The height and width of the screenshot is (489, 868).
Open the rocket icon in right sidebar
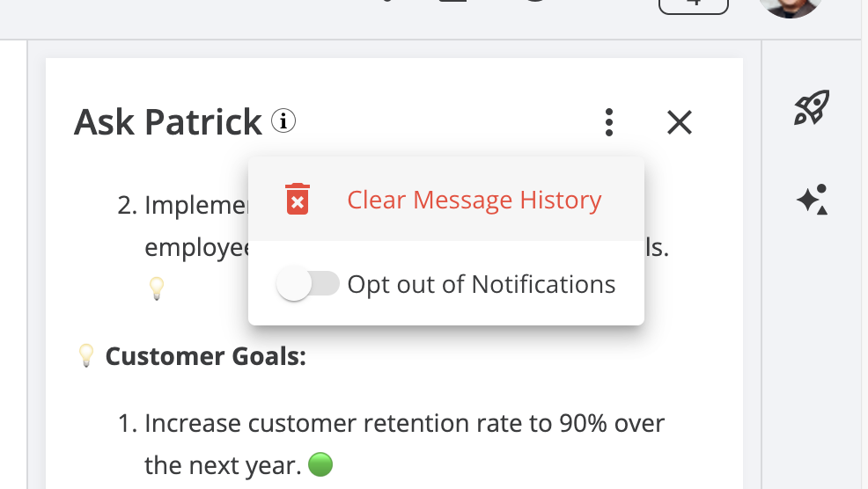(812, 109)
